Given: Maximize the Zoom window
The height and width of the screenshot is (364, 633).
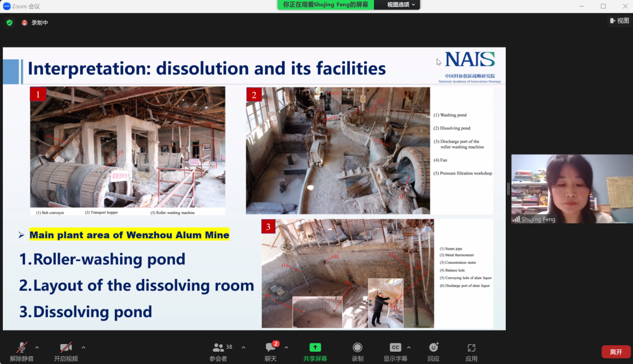Looking at the screenshot, I should pos(603,6).
